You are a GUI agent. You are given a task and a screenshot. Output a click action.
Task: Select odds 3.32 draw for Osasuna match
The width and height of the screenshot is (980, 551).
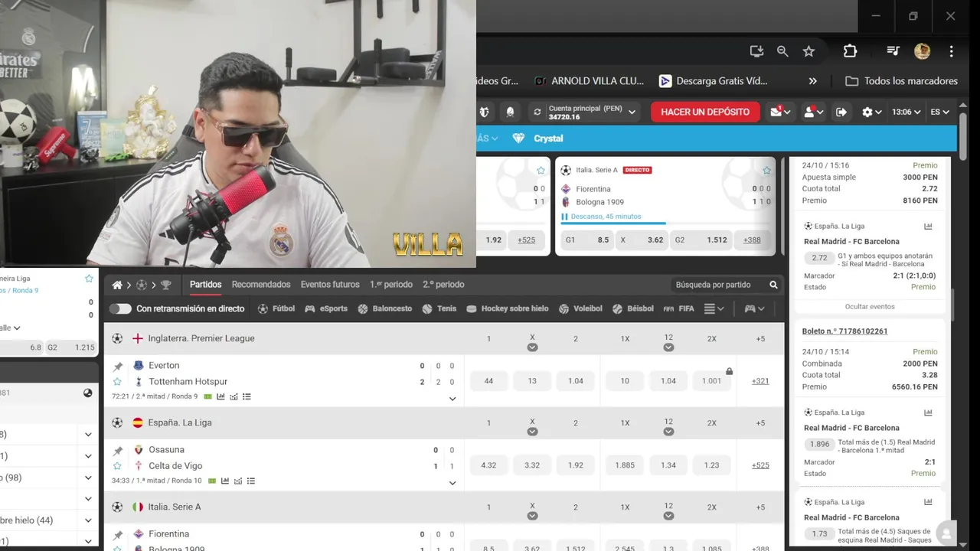tap(532, 465)
